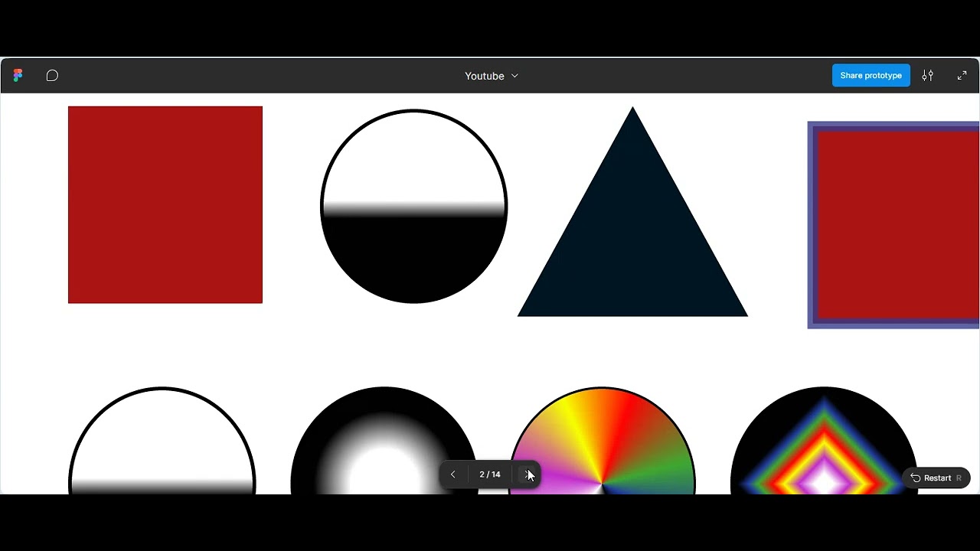Open the comments speech bubble icon
Image resolution: width=980 pixels, height=551 pixels.
coord(52,75)
